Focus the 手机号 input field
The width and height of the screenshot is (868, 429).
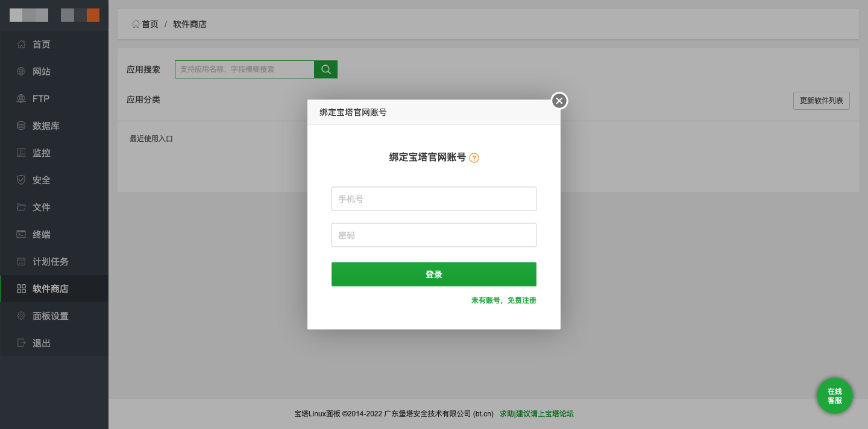pyautogui.click(x=433, y=199)
